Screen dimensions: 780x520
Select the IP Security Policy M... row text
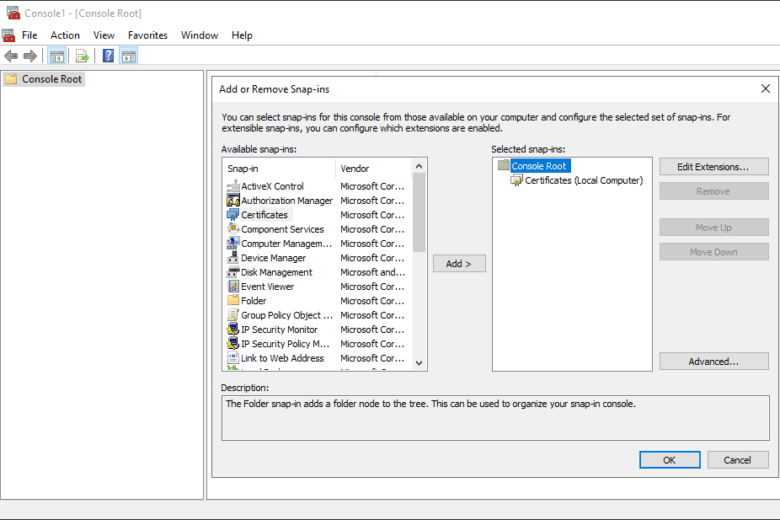point(285,344)
